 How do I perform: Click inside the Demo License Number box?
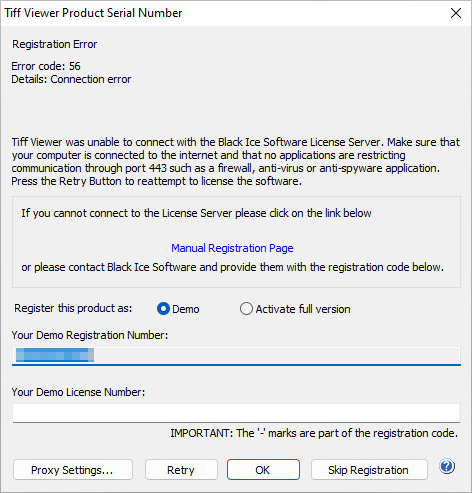tap(236, 413)
